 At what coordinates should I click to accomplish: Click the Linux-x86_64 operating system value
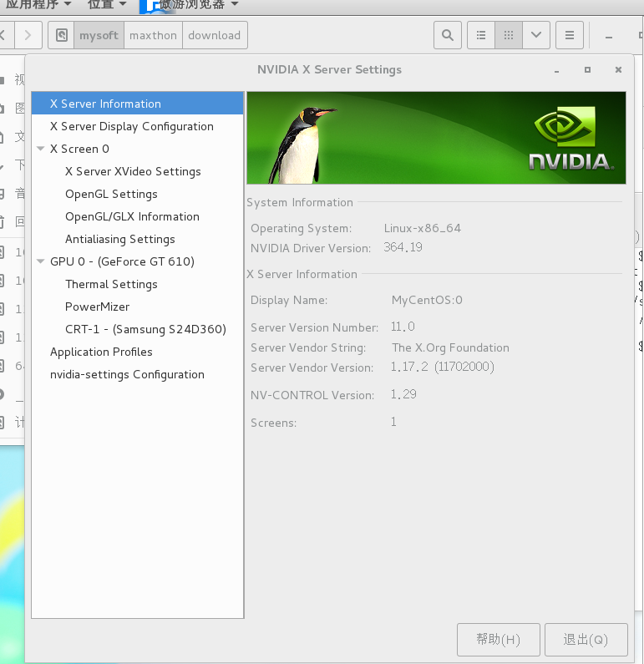422,228
